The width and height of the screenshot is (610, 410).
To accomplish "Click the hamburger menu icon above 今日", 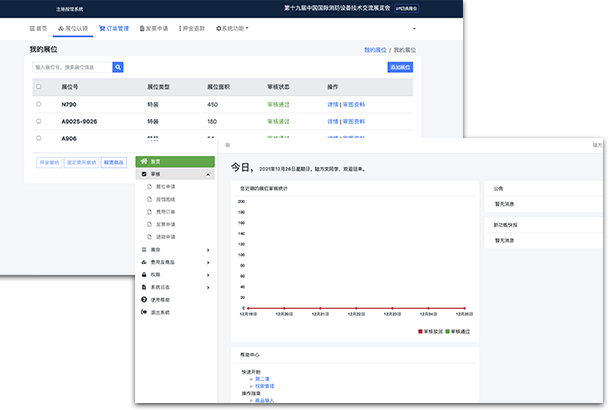I will pyautogui.click(x=227, y=145).
